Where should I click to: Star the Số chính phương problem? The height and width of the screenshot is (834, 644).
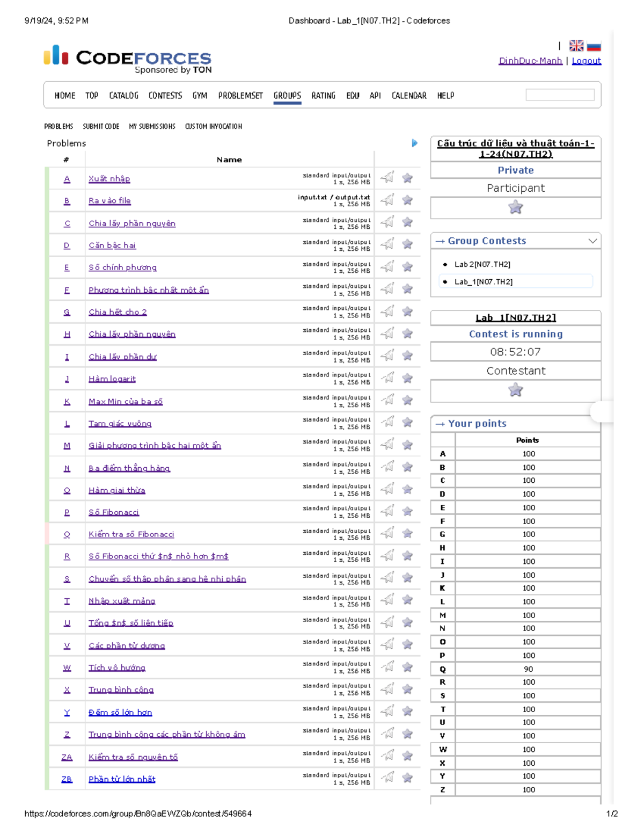pyautogui.click(x=407, y=267)
